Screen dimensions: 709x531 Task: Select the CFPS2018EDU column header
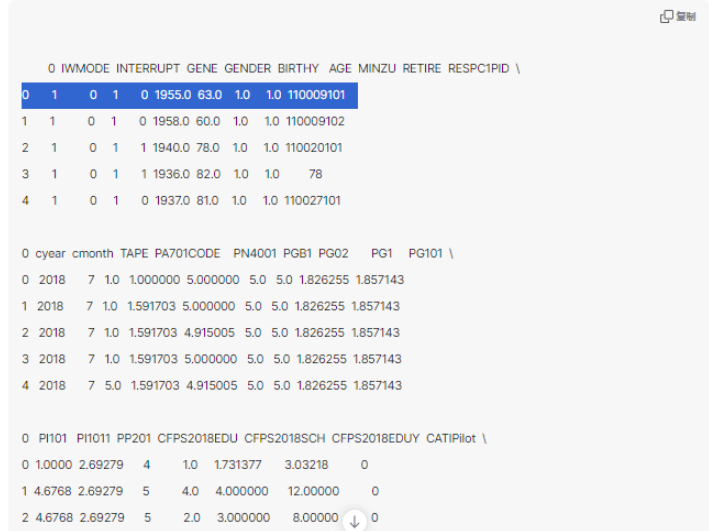pyautogui.click(x=197, y=438)
